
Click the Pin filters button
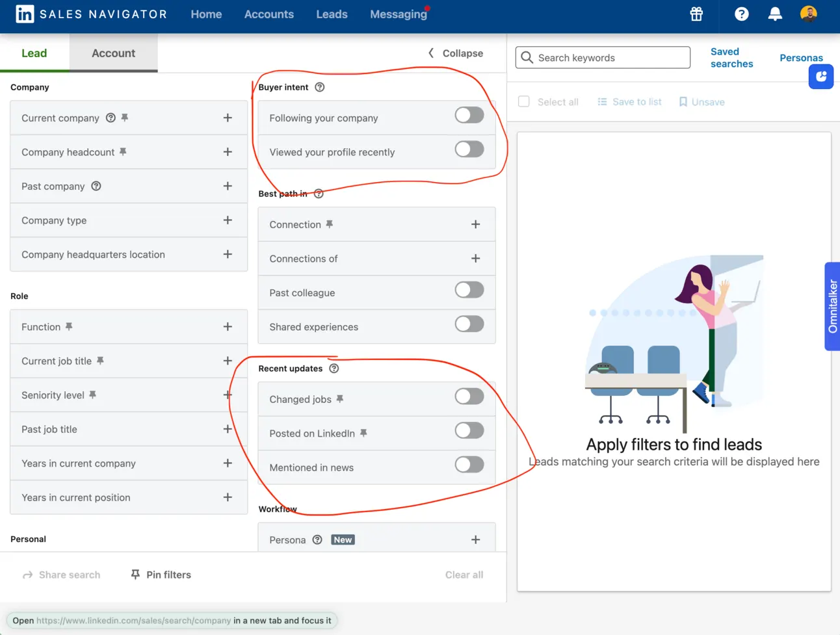[x=161, y=575]
